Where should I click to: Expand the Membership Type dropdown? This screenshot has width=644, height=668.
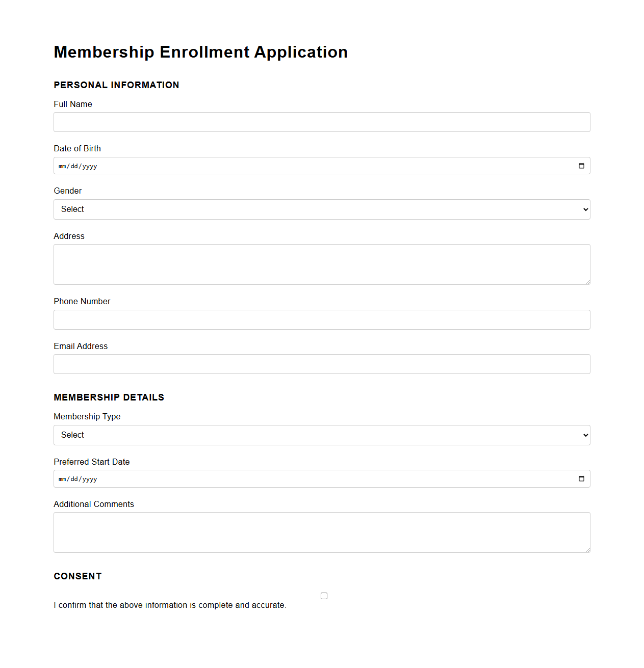(321, 435)
